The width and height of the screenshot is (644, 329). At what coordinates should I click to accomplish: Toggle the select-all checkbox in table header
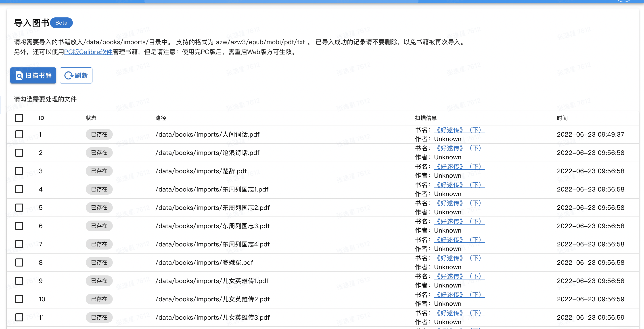19,118
